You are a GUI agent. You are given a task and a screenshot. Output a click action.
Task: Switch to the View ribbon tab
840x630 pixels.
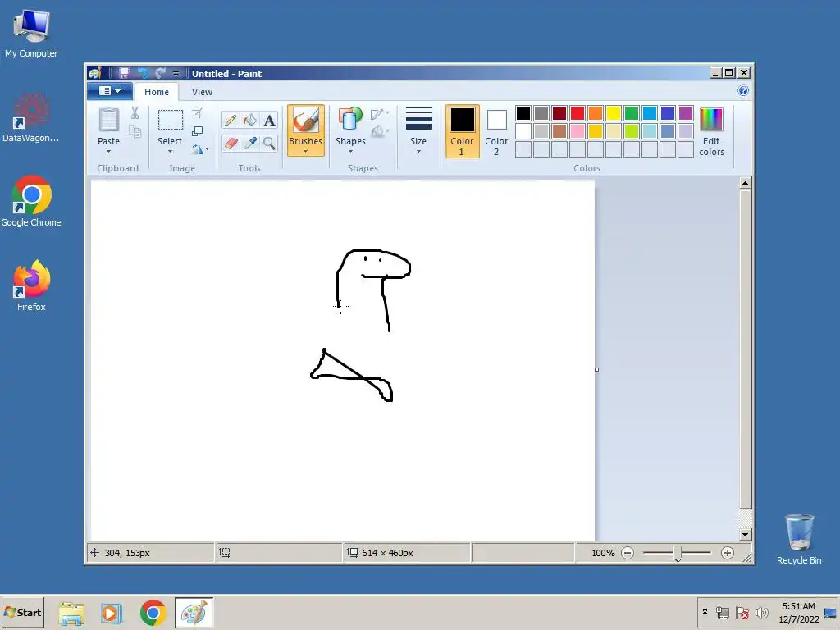click(x=202, y=92)
